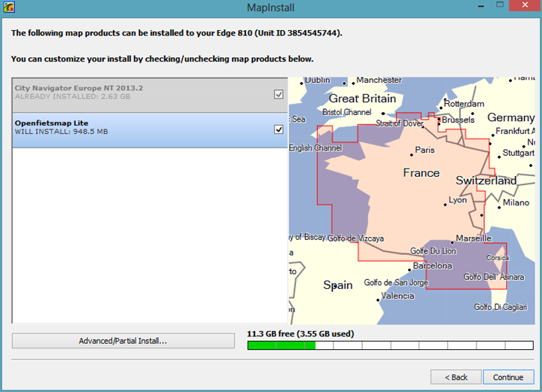Click Lyon on the map preview
The width and height of the screenshot is (542, 392).
pos(458,200)
